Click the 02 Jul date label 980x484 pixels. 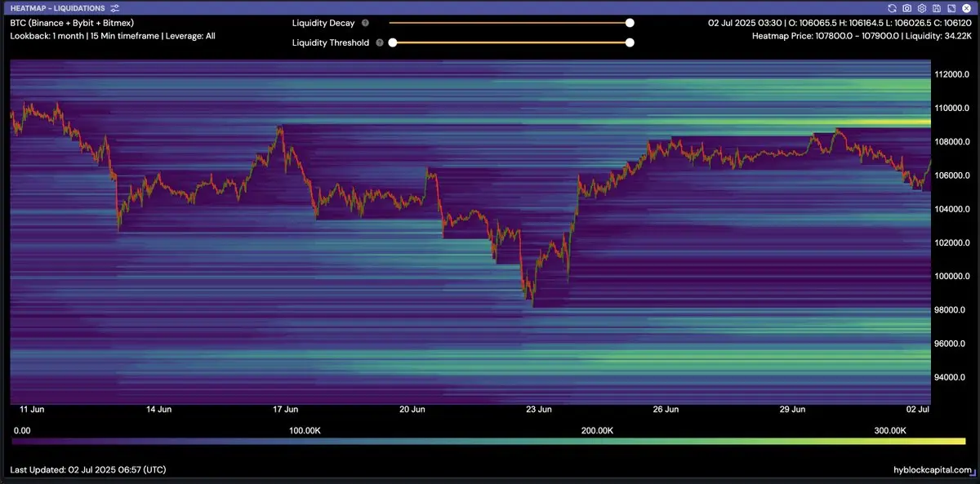(919, 409)
